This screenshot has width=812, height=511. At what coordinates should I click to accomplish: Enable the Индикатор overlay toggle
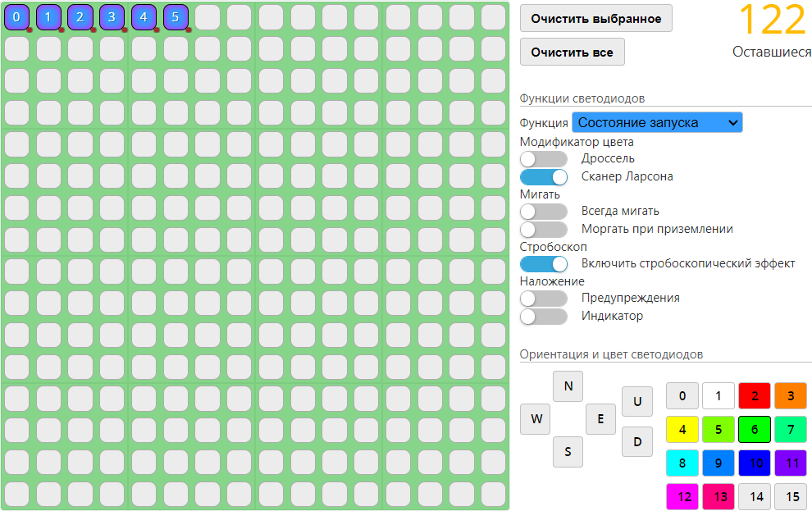tap(544, 317)
